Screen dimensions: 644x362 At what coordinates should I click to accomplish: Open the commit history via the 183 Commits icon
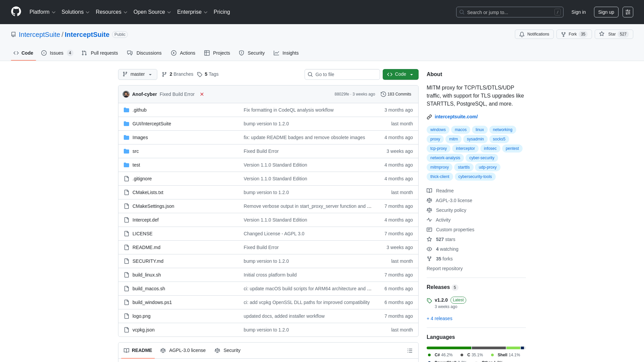[x=383, y=94]
